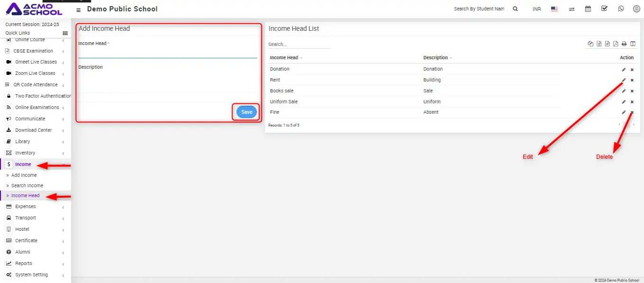The image size is (644, 283).
Task: Export income head list to Excel
Action: pyautogui.click(x=599, y=44)
